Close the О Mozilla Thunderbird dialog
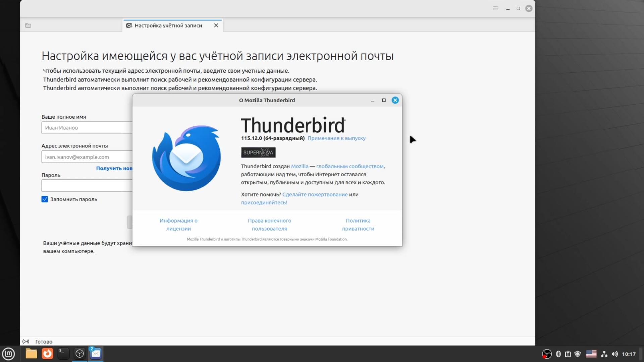Viewport: 644px width, 362px height. [395, 100]
